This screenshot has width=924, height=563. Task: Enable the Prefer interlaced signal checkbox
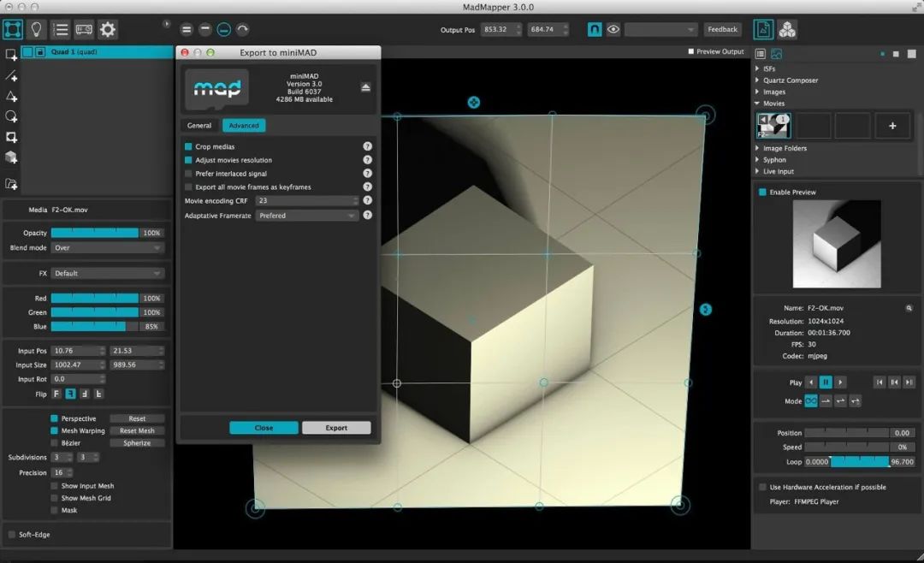pyautogui.click(x=189, y=174)
